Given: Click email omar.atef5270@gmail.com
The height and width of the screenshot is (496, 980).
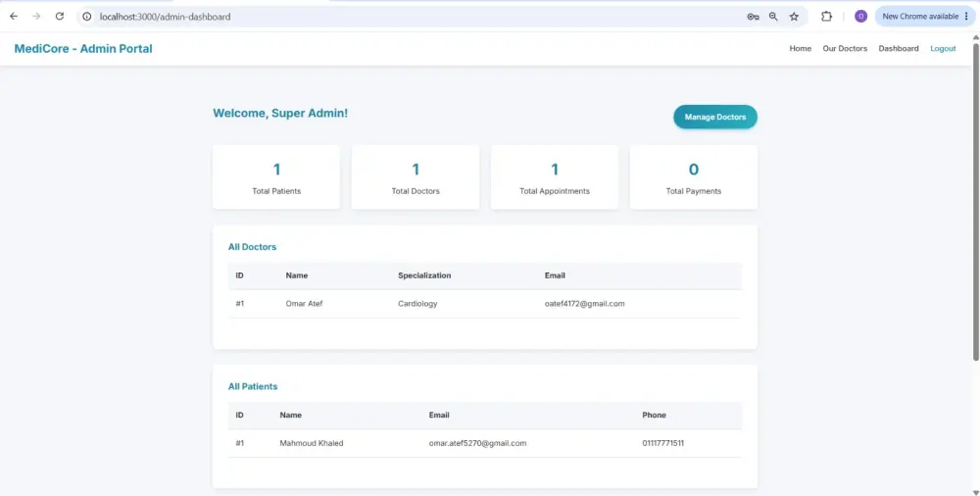Looking at the screenshot, I should (x=477, y=443).
